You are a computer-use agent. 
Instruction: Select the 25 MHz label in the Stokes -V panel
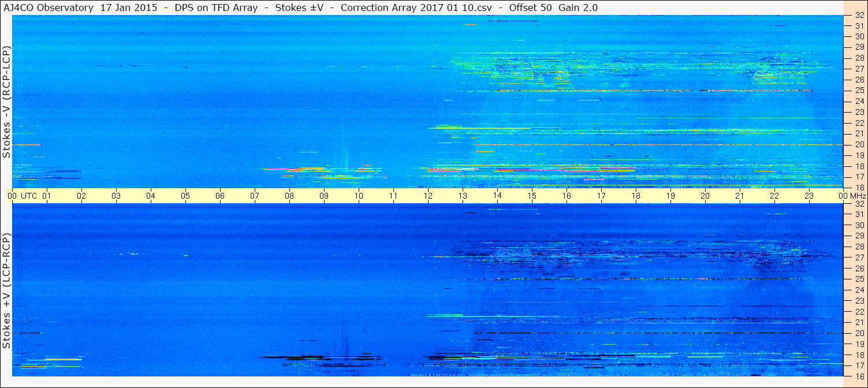859,91
